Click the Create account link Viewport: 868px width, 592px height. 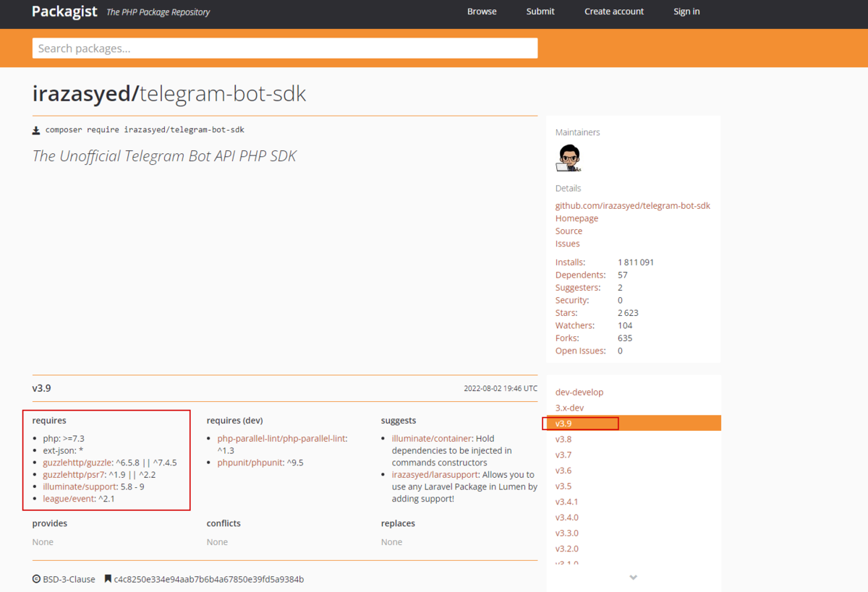point(613,11)
